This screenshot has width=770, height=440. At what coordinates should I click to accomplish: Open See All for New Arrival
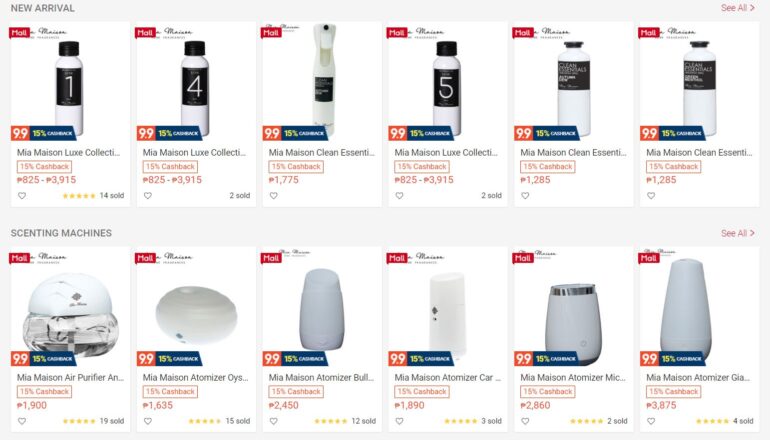[738, 8]
